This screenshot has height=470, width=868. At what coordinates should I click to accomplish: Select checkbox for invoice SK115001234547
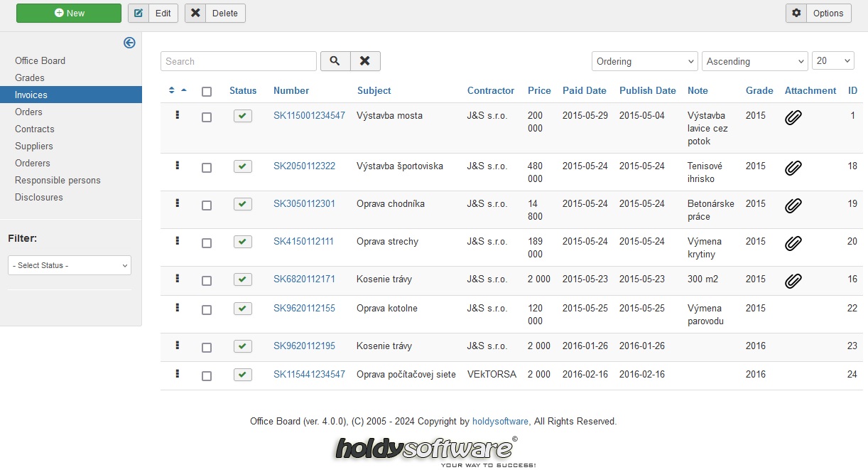(x=207, y=117)
